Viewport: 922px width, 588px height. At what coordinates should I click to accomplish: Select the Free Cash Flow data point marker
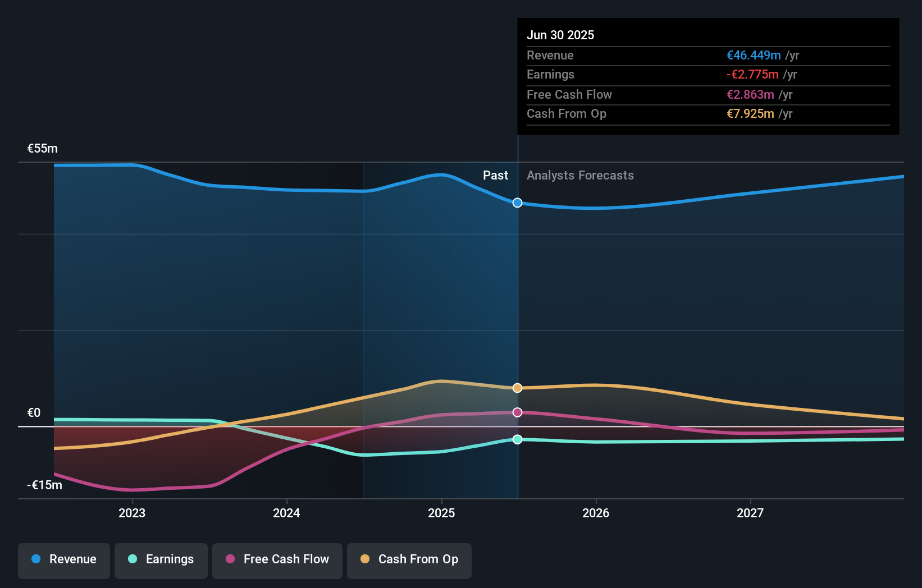pos(517,412)
